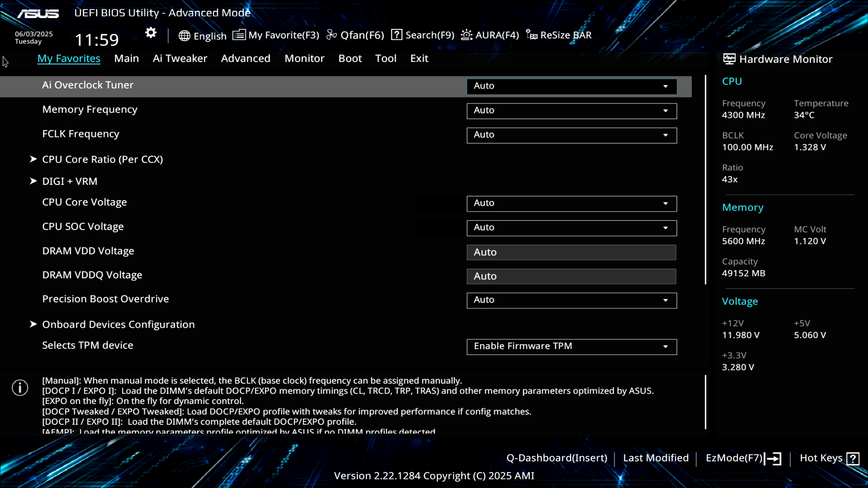Expand CPU Core Ratio (Per CCX) submenu
Image resolution: width=868 pixels, height=488 pixels.
click(x=102, y=159)
